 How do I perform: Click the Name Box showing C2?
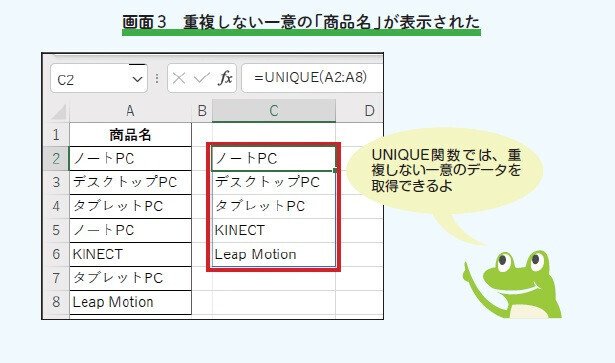tap(99, 78)
